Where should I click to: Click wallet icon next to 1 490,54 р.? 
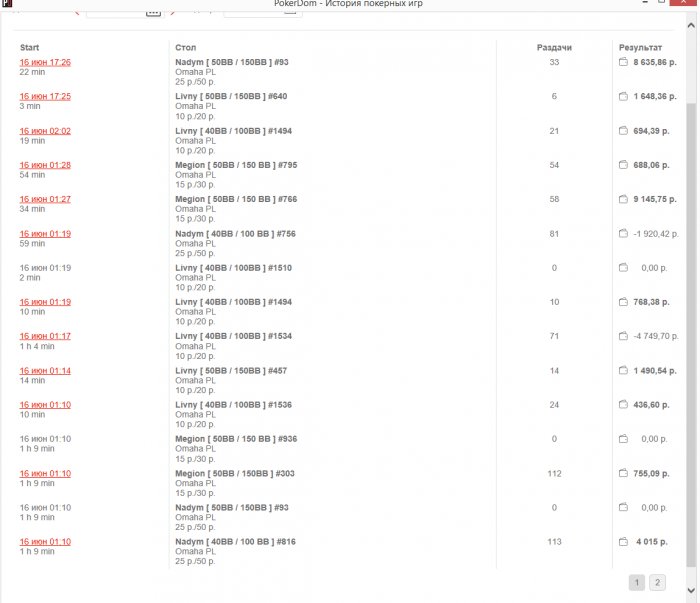(623, 370)
